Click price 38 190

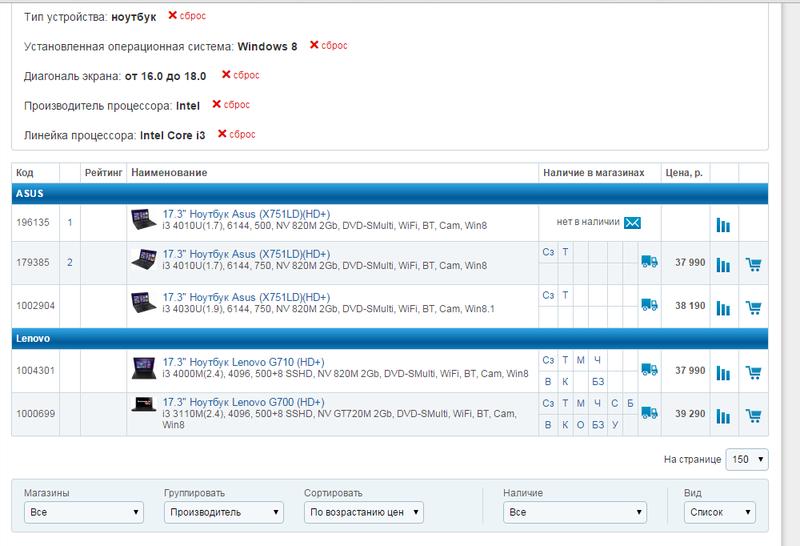[x=690, y=306]
